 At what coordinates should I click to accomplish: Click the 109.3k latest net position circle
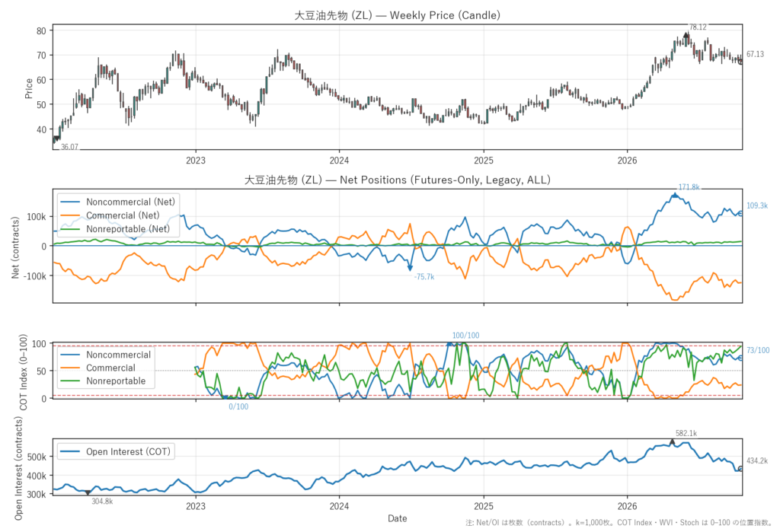(740, 213)
